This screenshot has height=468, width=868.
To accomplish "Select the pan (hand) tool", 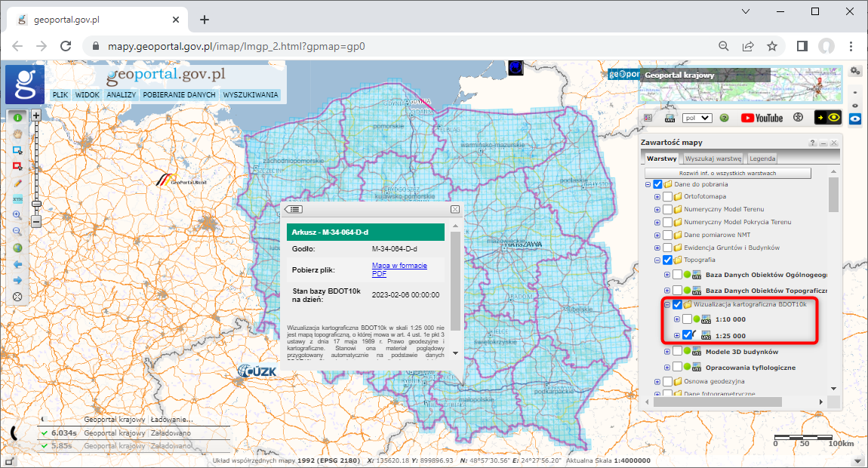I will (17, 134).
